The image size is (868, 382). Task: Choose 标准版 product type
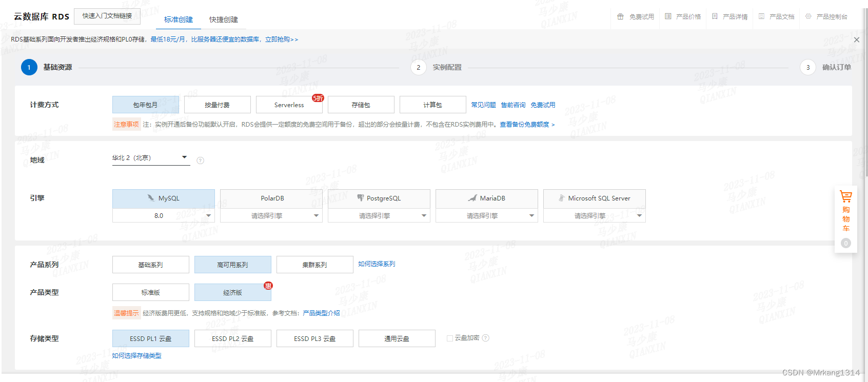[x=151, y=292]
